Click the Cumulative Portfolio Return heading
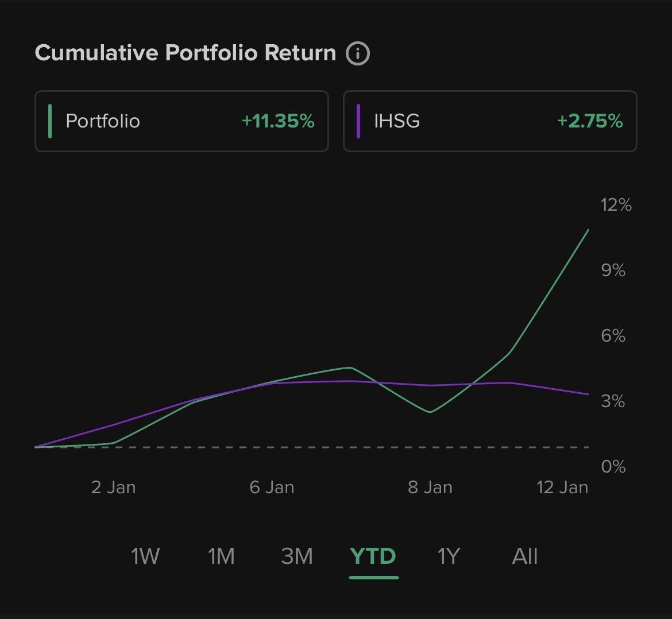This screenshot has height=619, width=672. pyautogui.click(x=185, y=53)
